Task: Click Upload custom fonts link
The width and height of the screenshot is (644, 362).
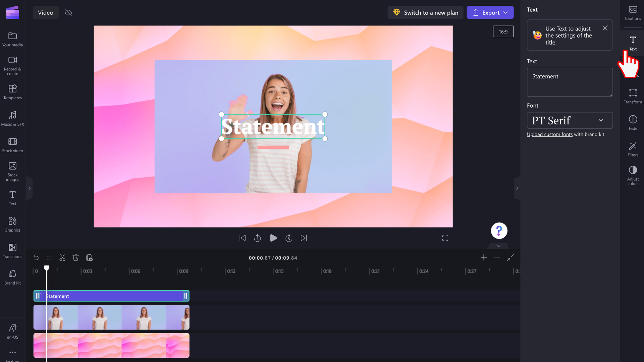Action: pyautogui.click(x=549, y=134)
